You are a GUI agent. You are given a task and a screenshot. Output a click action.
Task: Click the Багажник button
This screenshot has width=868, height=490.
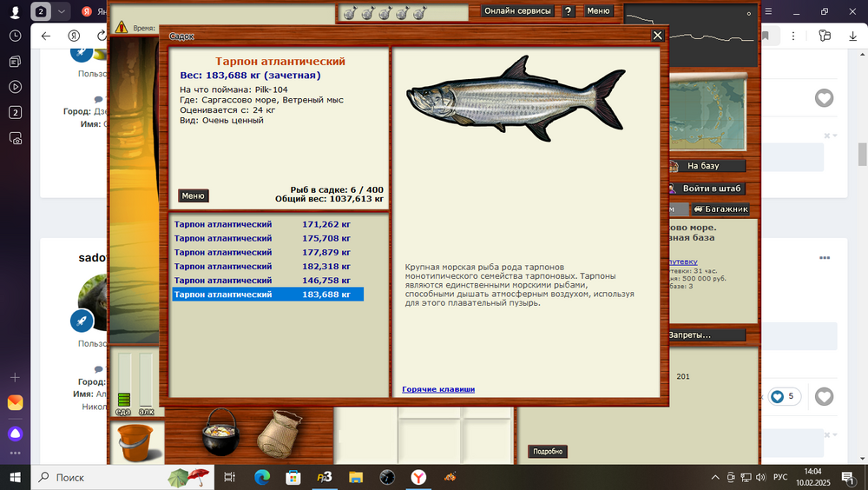pyautogui.click(x=720, y=209)
